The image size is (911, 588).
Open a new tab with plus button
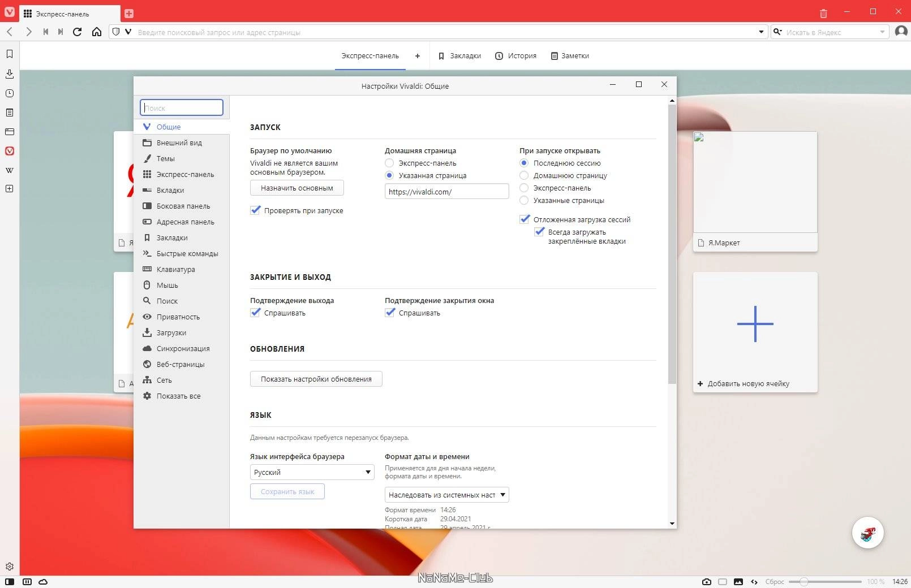(129, 13)
